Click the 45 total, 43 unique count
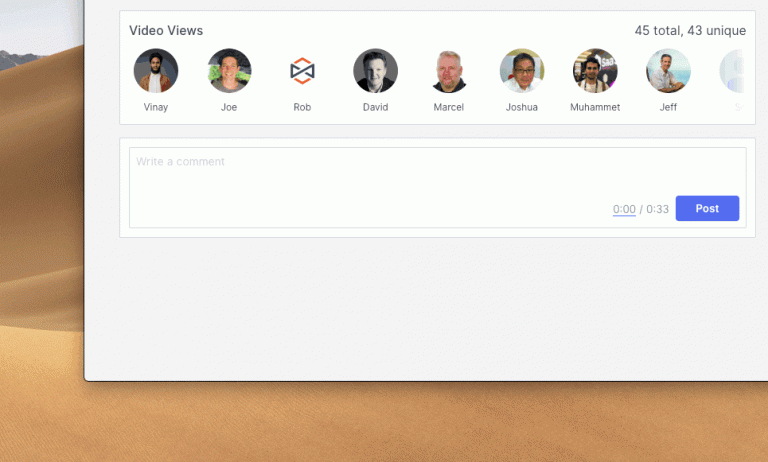 pos(690,30)
